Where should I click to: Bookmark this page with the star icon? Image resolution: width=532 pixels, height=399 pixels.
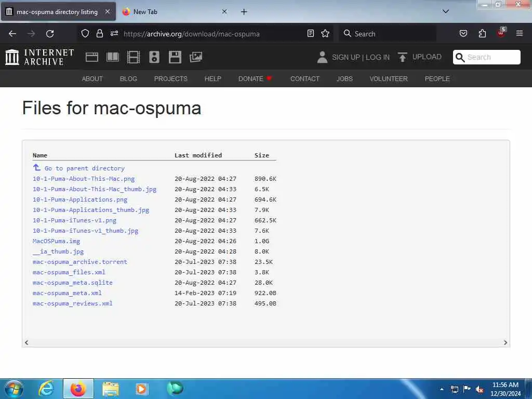(325, 33)
